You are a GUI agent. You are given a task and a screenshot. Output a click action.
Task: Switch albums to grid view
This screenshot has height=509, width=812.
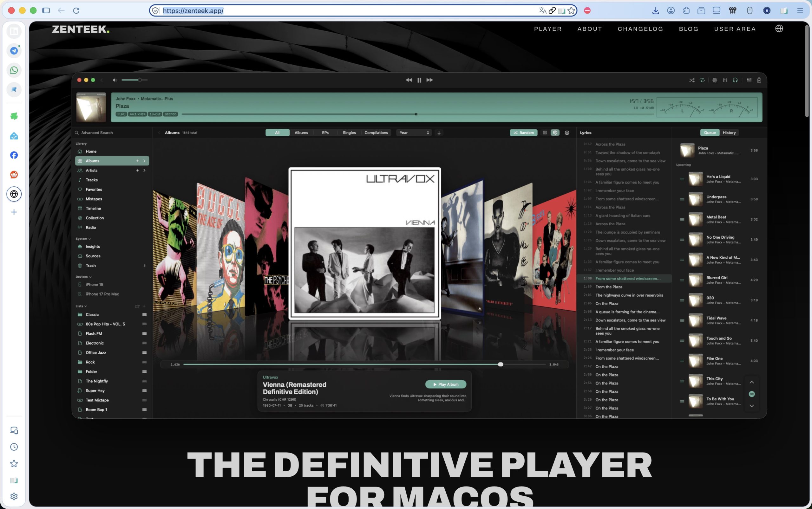click(x=545, y=132)
